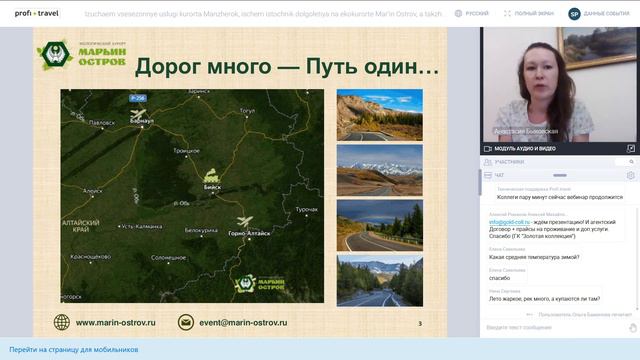Open the ЧАТ tab

[x=499, y=176]
